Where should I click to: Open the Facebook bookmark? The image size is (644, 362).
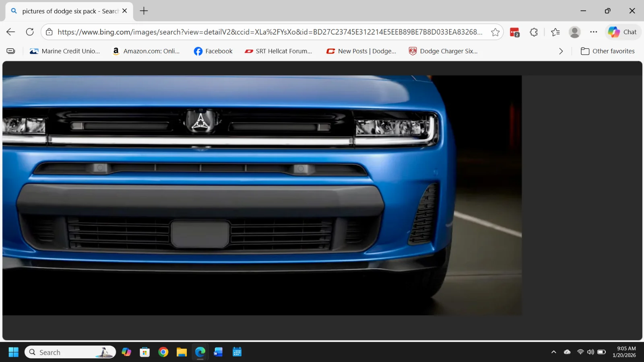point(213,51)
